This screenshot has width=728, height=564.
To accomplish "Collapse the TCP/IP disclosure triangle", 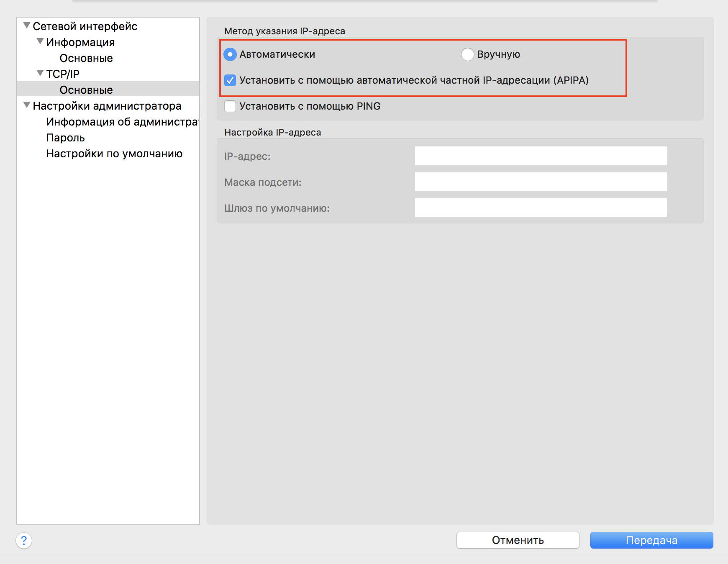I will click(40, 74).
